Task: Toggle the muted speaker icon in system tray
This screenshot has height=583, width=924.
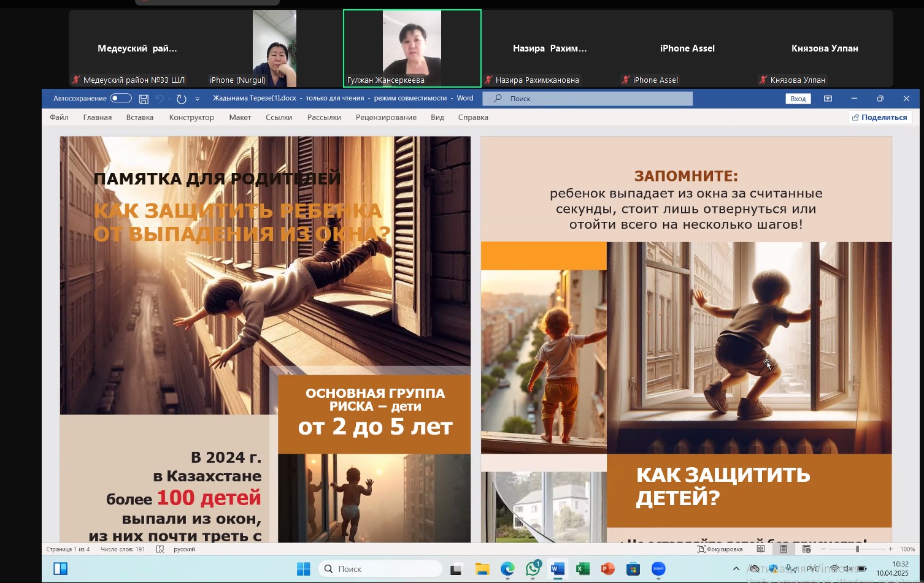Action: [849, 569]
